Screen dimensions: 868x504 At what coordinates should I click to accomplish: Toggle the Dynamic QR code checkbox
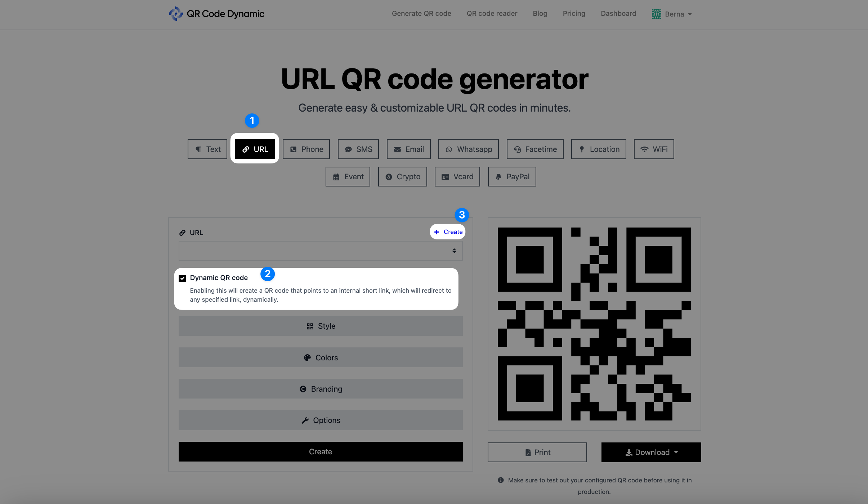click(x=183, y=277)
